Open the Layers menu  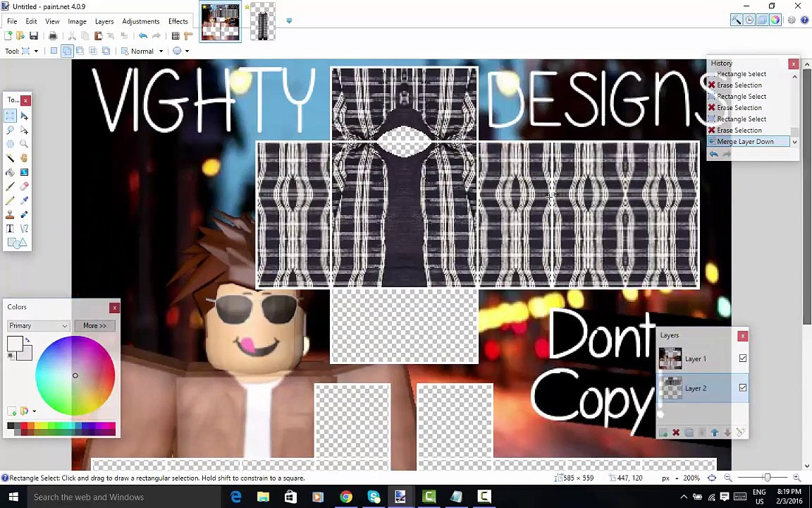(104, 21)
